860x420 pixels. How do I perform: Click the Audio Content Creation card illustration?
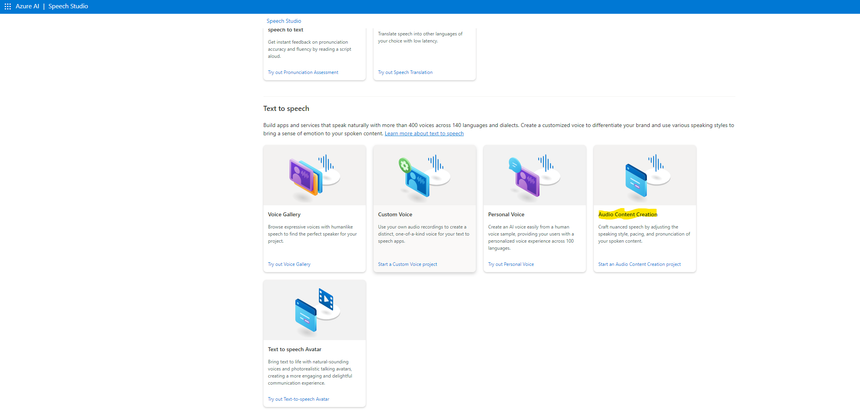click(644, 175)
